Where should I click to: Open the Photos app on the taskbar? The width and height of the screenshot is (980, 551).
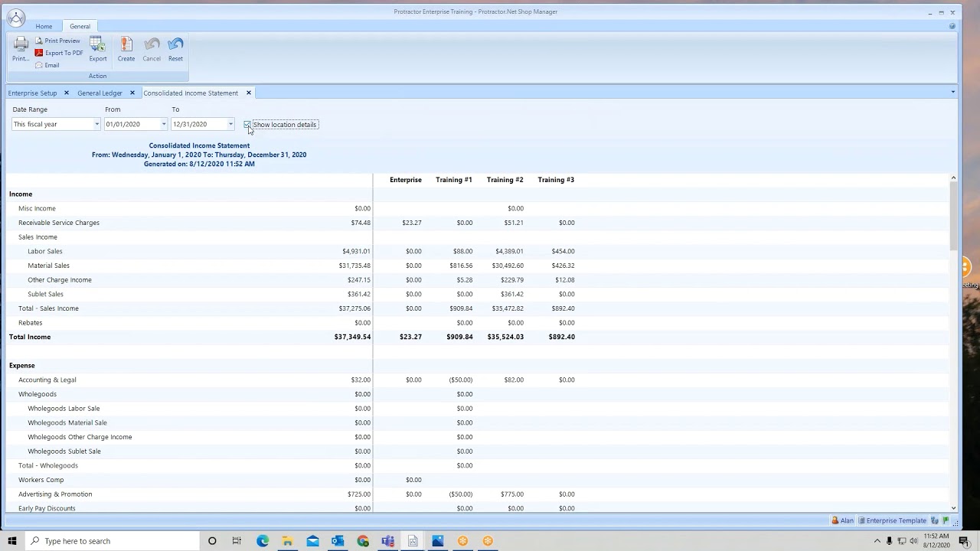[x=438, y=541]
